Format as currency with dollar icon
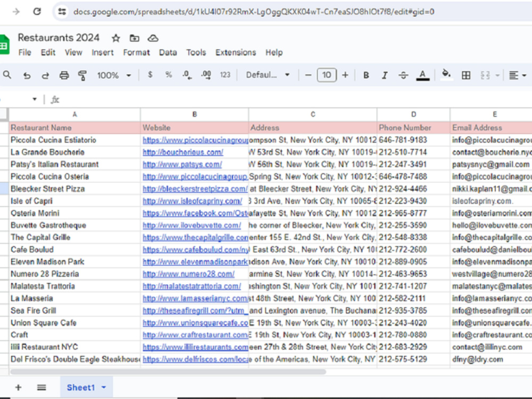The width and height of the screenshot is (532, 399). click(x=150, y=75)
